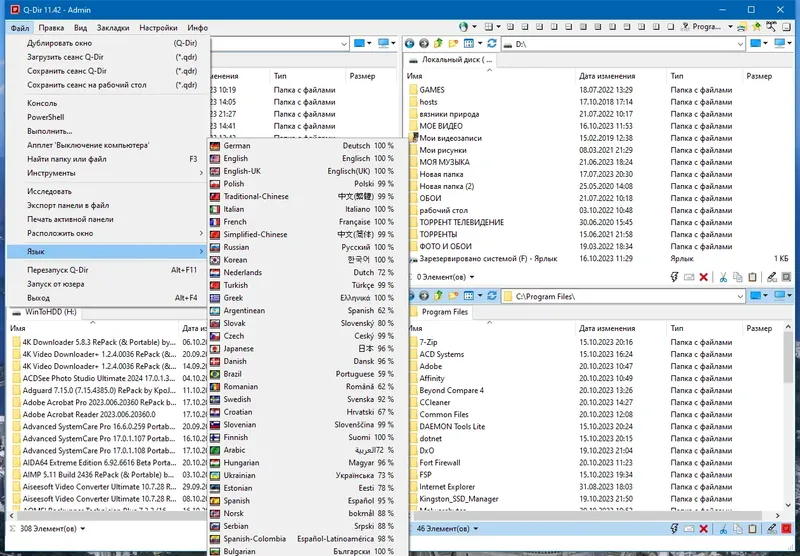This screenshot has height=556, width=800.
Task: Select Russian language option
Action: click(x=308, y=247)
